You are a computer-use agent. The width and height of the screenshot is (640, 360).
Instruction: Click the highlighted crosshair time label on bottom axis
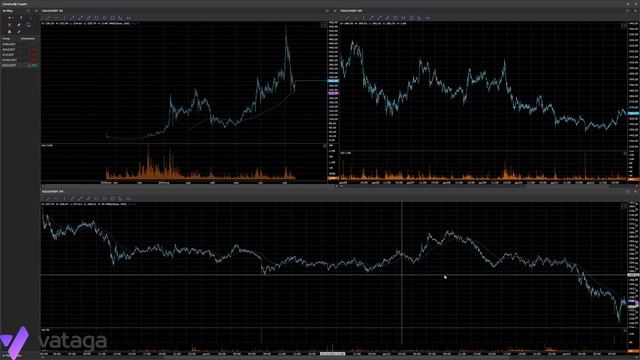tap(332, 354)
